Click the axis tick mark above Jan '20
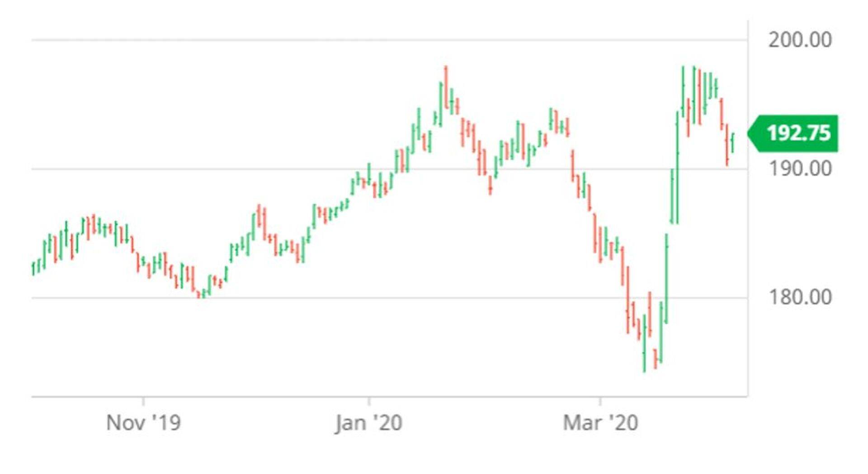This screenshot has width=868, height=474. click(x=369, y=401)
